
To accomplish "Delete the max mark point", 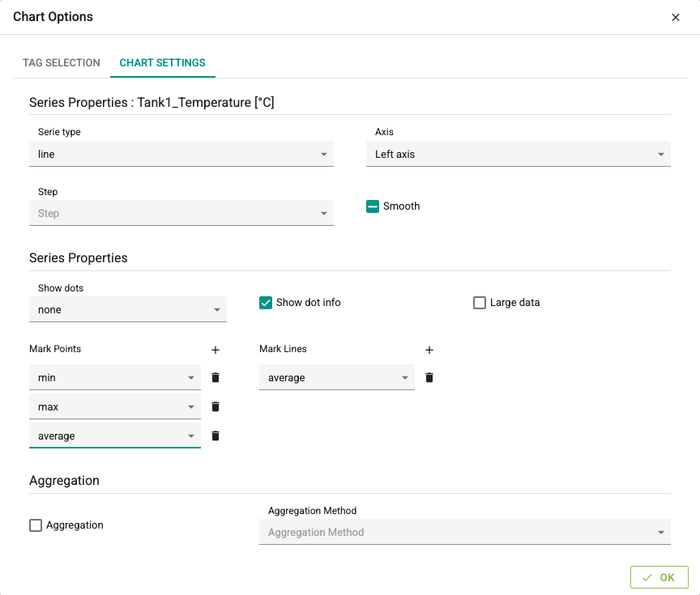I will 216,406.
